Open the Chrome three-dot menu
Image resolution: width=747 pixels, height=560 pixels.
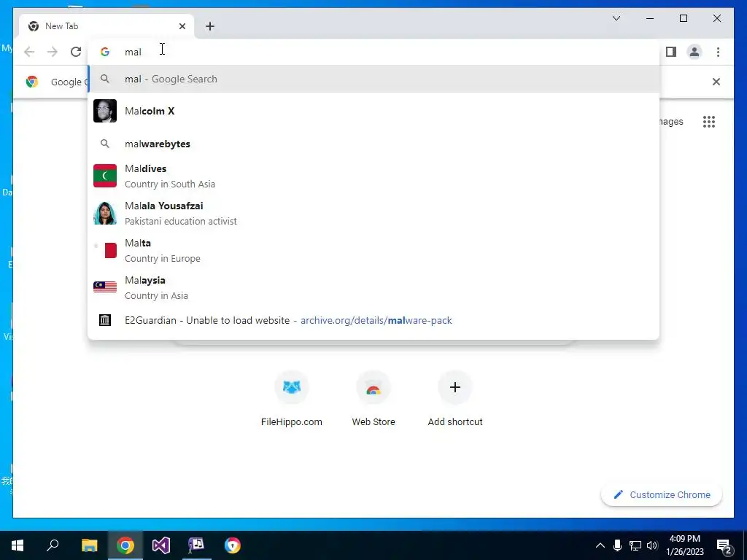718,52
